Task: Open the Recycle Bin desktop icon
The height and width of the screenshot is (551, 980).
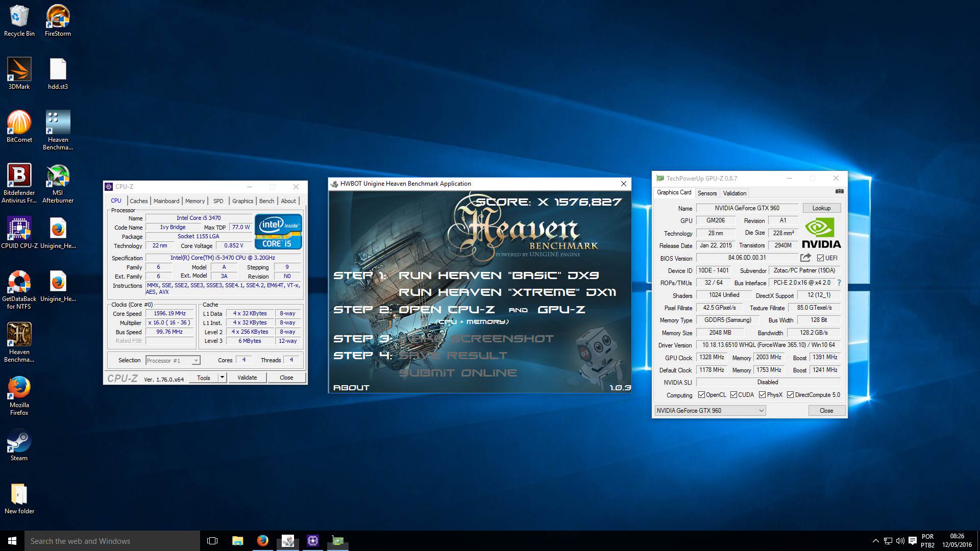Action: [x=19, y=21]
